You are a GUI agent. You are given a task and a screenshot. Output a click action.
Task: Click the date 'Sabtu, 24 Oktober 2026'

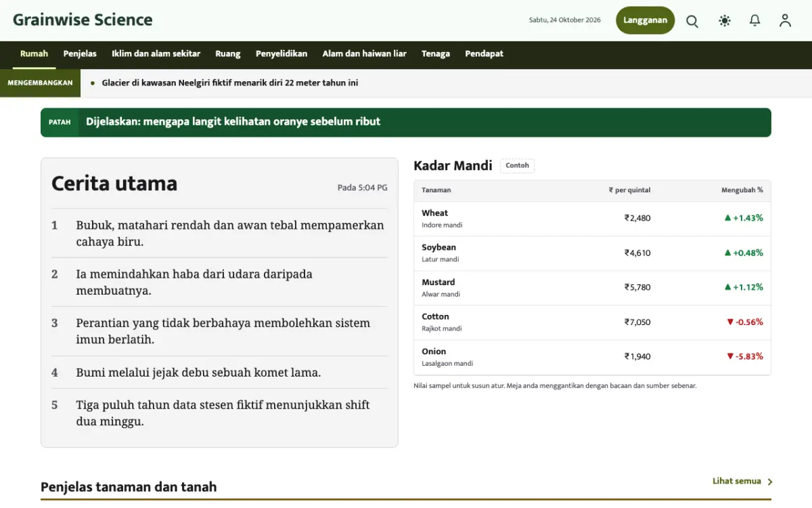coord(565,20)
